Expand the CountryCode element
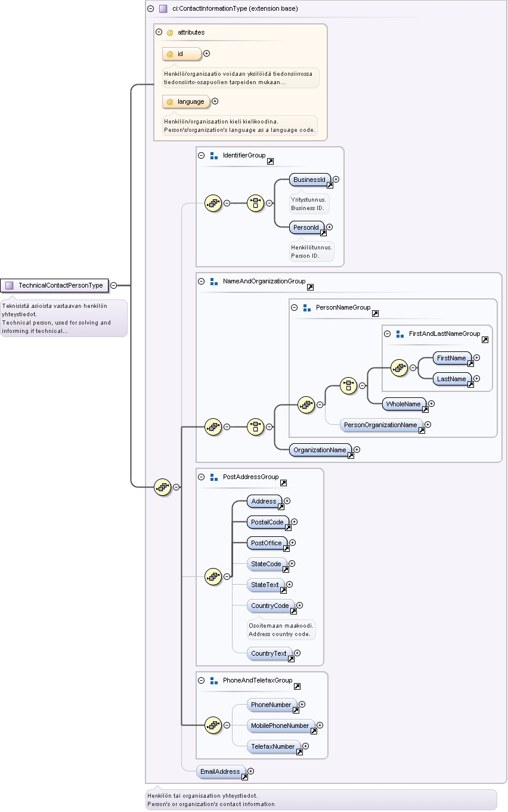Image resolution: width=508 pixels, height=812 pixels. 300,606
